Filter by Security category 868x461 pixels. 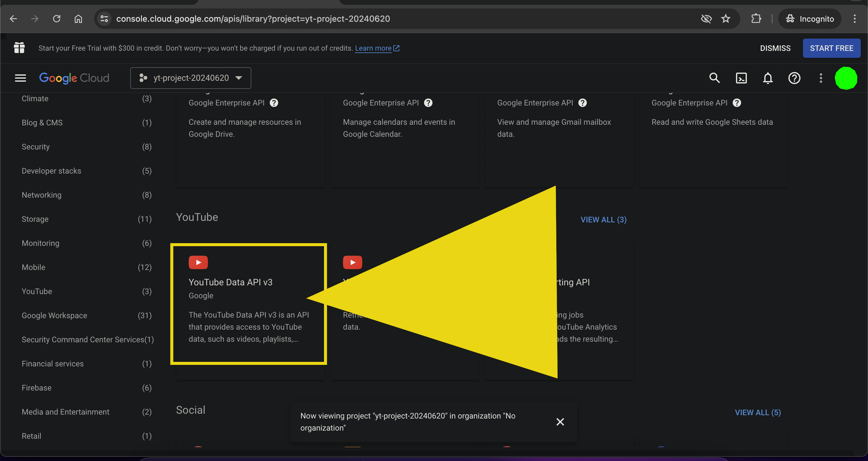click(86, 147)
